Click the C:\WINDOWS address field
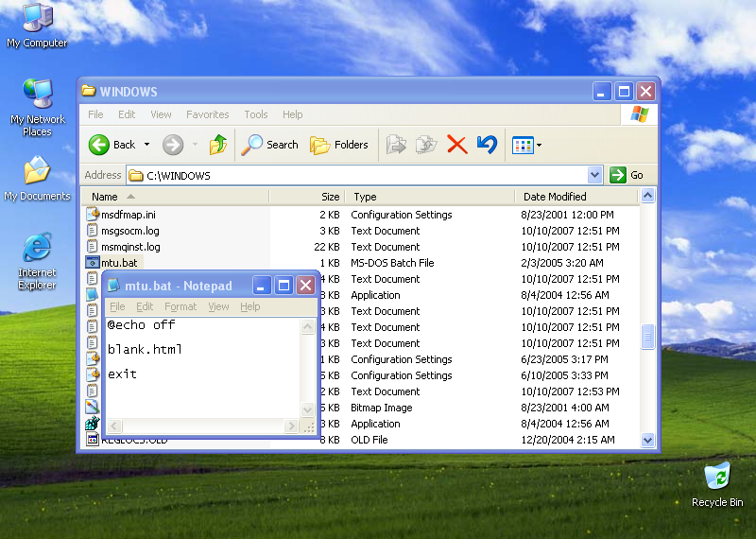 pos(357,175)
